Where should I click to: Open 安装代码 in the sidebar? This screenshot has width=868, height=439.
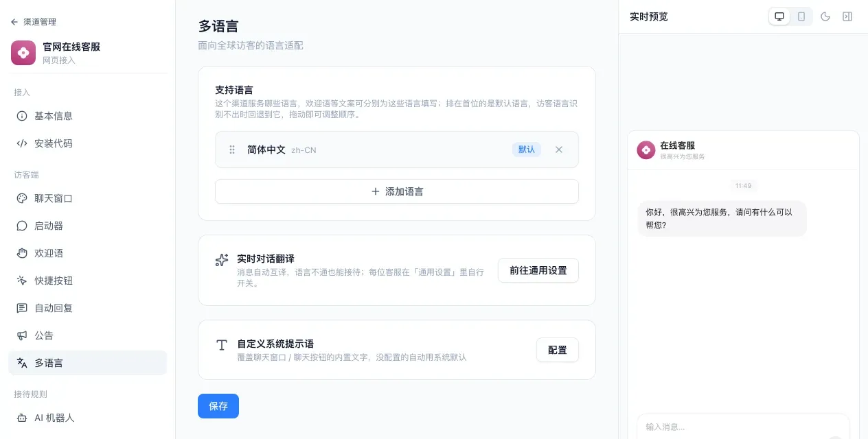click(x=87, y=143)
